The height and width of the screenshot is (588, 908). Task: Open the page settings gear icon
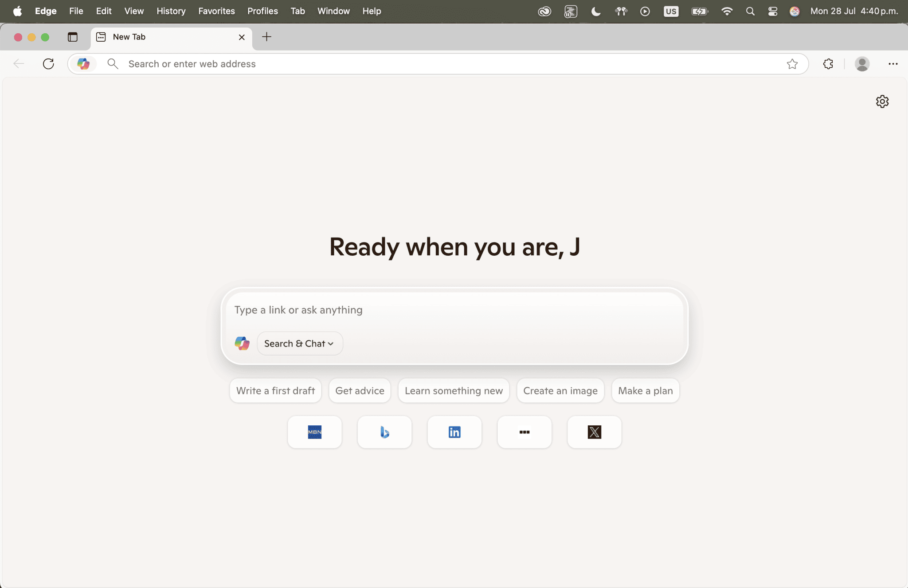coord(882,101)
